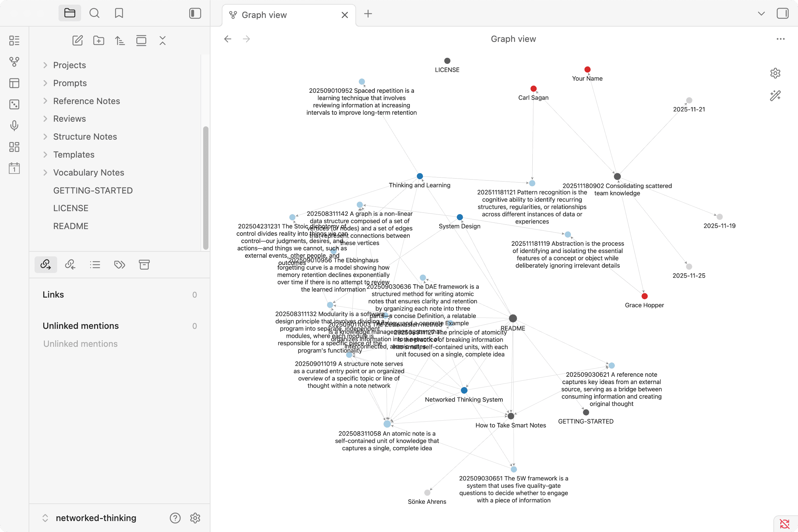
Task: Close the Graph view tab
Action: pyautogui.click(x=345, y=15)
